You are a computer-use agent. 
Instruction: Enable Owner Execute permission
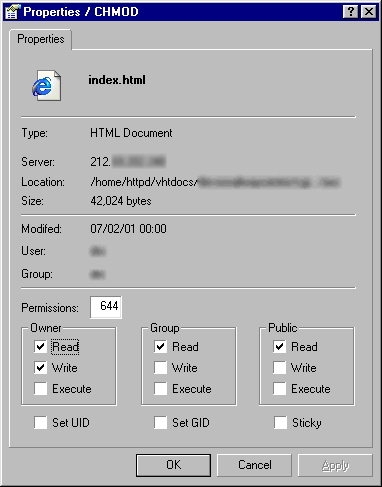pos(40,389)
